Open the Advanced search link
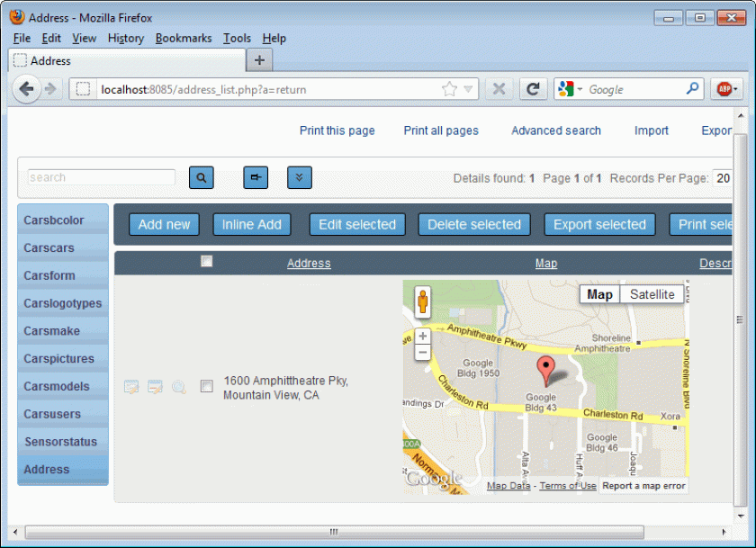756x548 pixels. 556,130
